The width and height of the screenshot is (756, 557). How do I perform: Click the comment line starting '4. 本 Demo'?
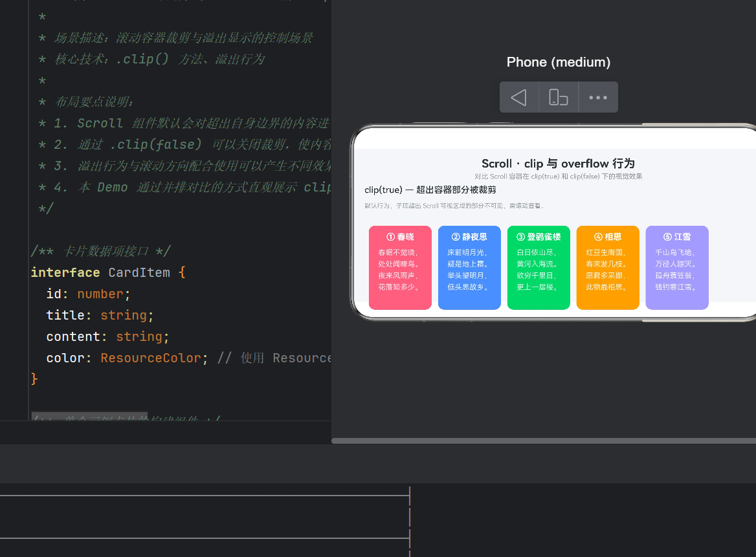click(184, 188)
